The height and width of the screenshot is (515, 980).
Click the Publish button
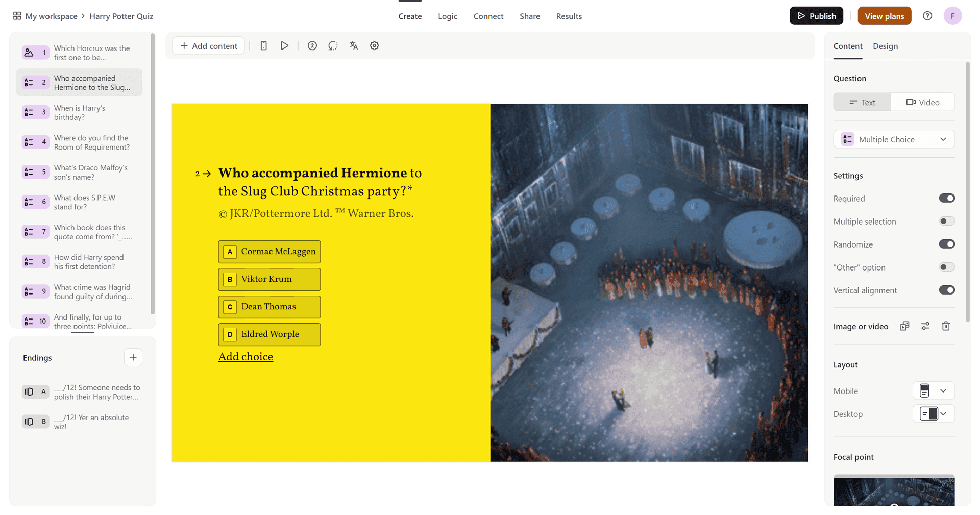[x=816, y=16]
